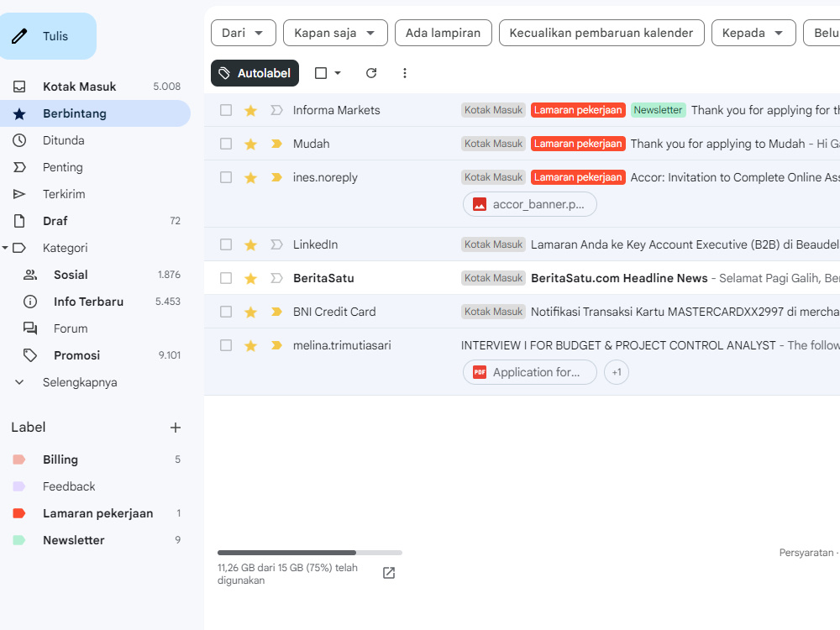Unstar the LinkedIn email

(250, 244)
